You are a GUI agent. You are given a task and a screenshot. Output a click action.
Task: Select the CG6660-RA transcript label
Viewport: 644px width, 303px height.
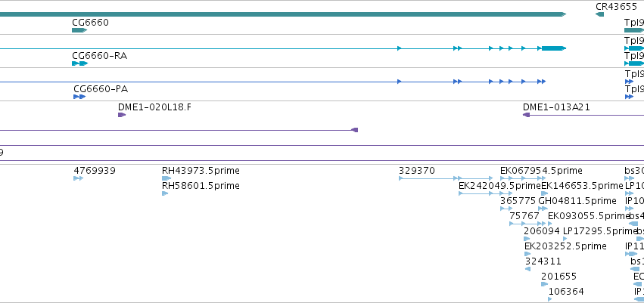pos(99,56)
